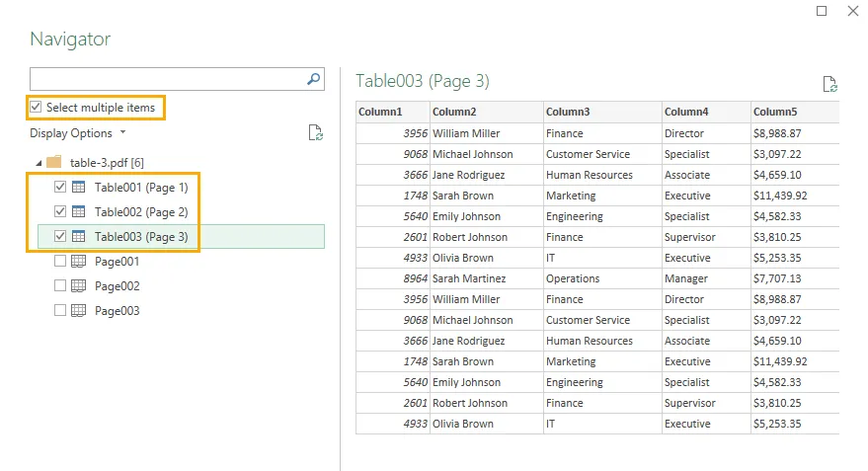Click the 8964 value cell

pyautogui.click(x=393, y=278)
